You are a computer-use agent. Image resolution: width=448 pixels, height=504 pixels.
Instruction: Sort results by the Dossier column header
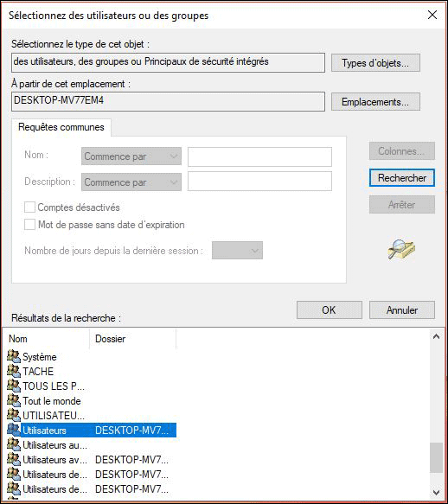coord(133,339)
